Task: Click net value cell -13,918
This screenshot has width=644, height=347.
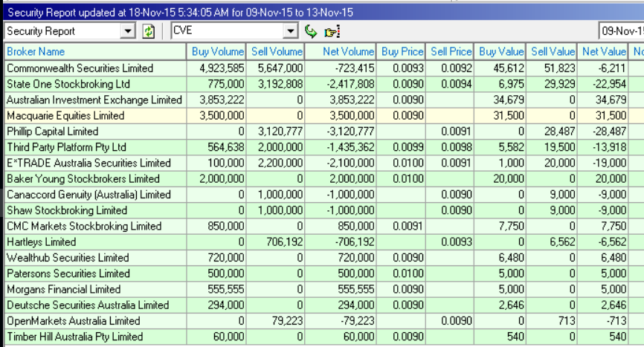Action: (x=602, y=147)
